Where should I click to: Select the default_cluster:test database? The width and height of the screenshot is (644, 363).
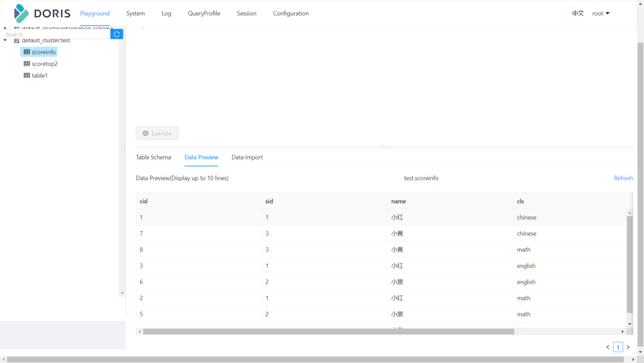click(x=46, y=40)
